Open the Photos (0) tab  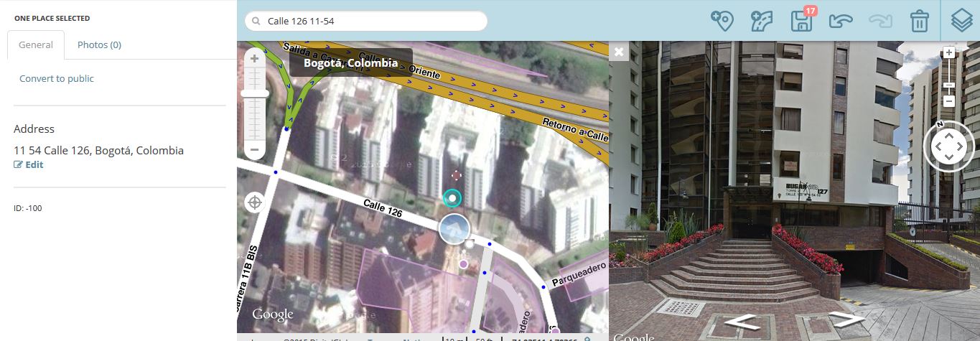point(99,45)
